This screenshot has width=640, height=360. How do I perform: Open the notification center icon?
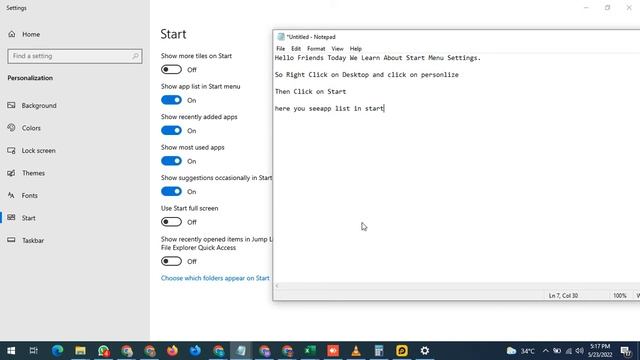626,351
